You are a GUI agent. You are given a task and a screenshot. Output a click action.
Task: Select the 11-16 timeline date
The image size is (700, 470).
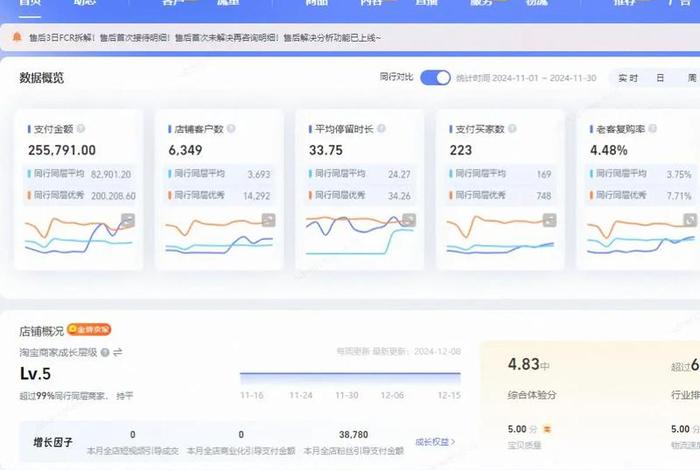coord(252,395)
